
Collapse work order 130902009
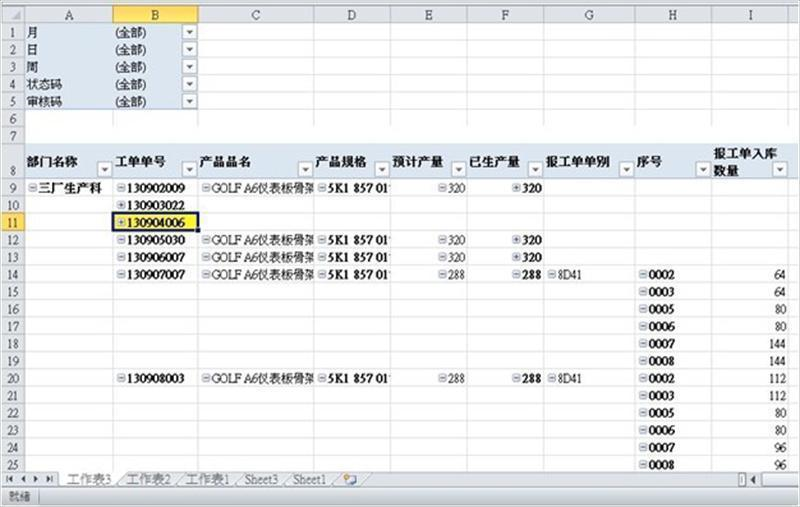pyautogui.click(x=121, y=188)
